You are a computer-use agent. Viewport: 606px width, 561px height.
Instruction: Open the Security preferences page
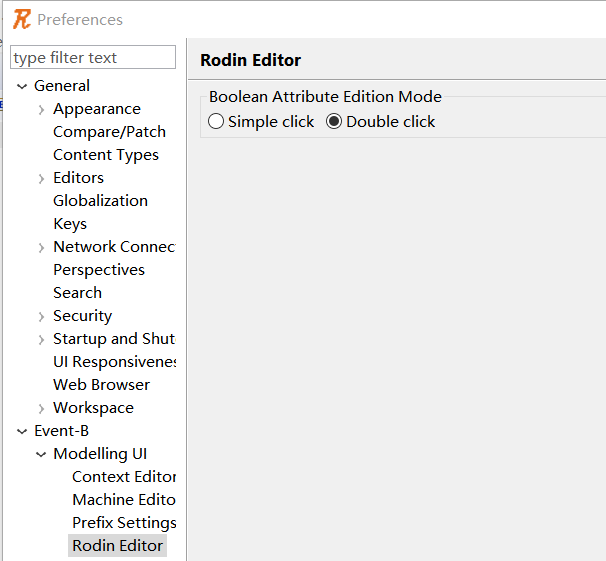tap(83, 316)
